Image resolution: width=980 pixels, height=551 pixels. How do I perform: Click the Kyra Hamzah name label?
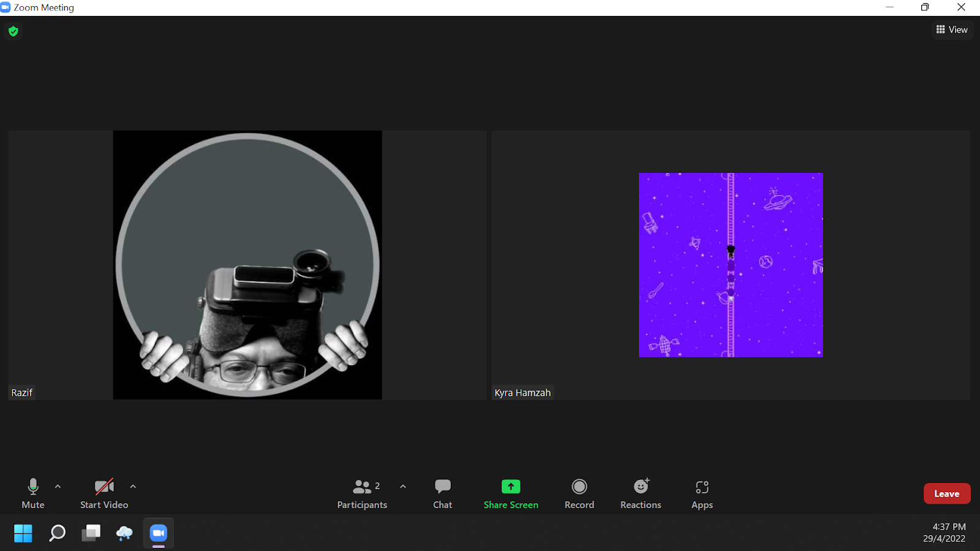(522, 392)
